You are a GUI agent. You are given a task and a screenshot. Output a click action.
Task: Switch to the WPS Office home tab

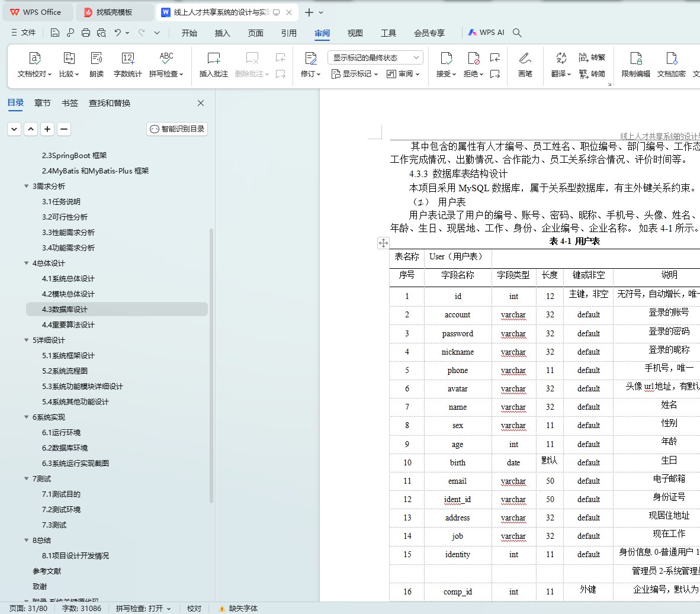click(x=37, y=12)
